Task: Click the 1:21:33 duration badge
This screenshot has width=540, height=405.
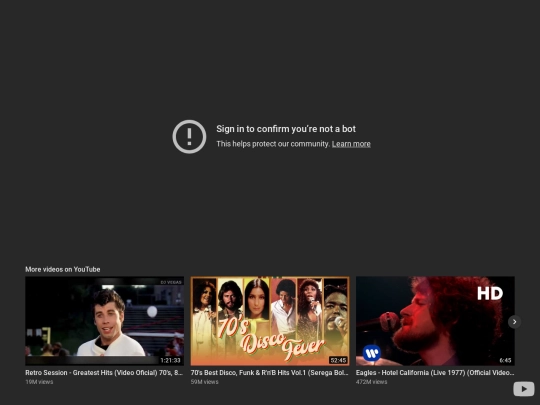Action: 170,360
